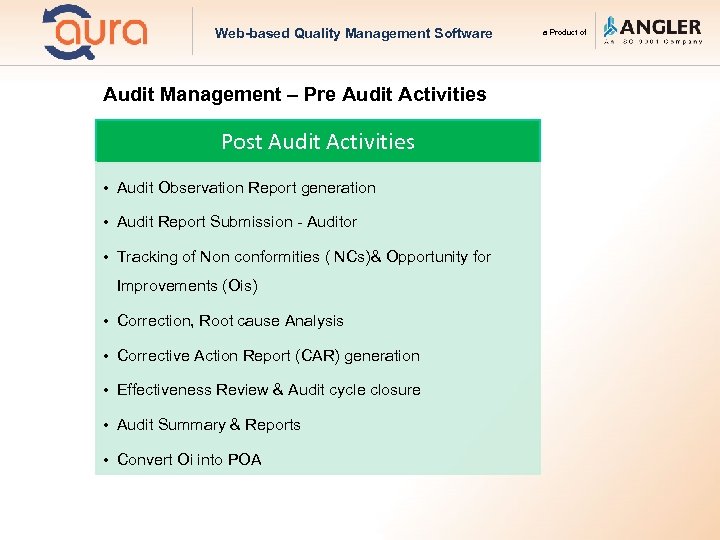Click the ANGLER company logo
The width and height of the screenshot is (720, 540).
(652, 30)
